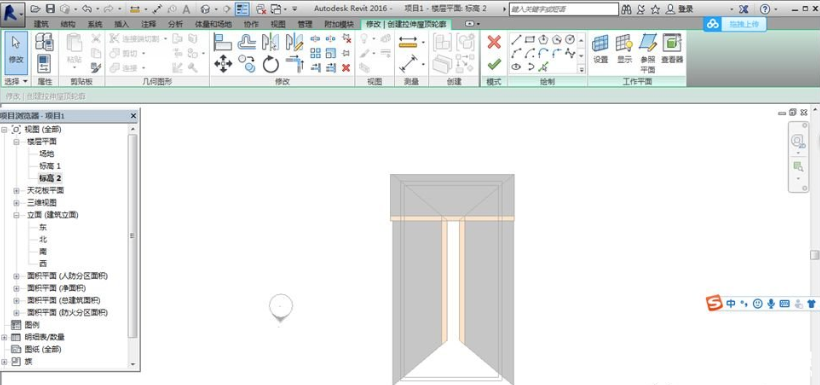Click the 拖拽上传 upload button

coord(735,24)
